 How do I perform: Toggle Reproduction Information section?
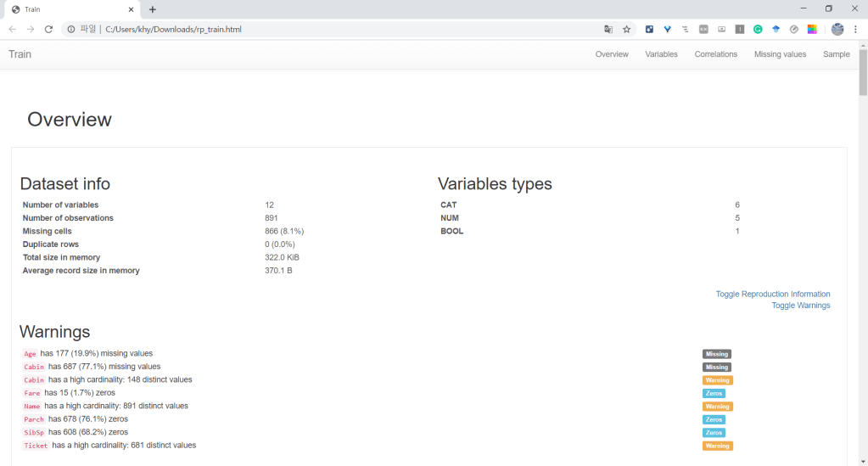click(x=772, y=294)
